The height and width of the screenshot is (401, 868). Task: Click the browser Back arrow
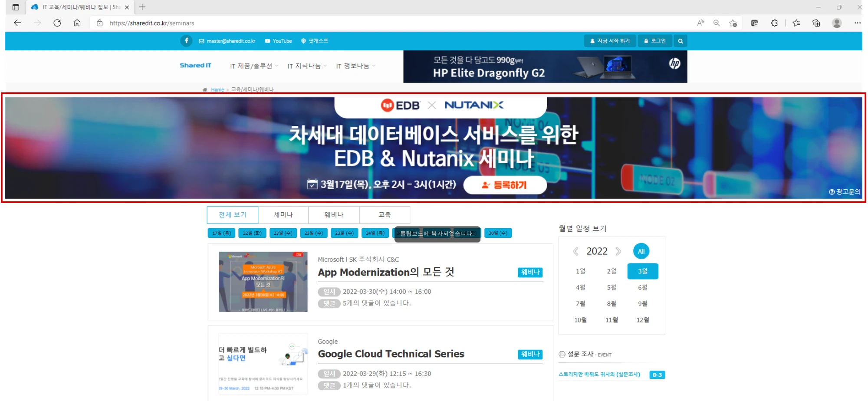pyautogui.click(x=17, y=23)
